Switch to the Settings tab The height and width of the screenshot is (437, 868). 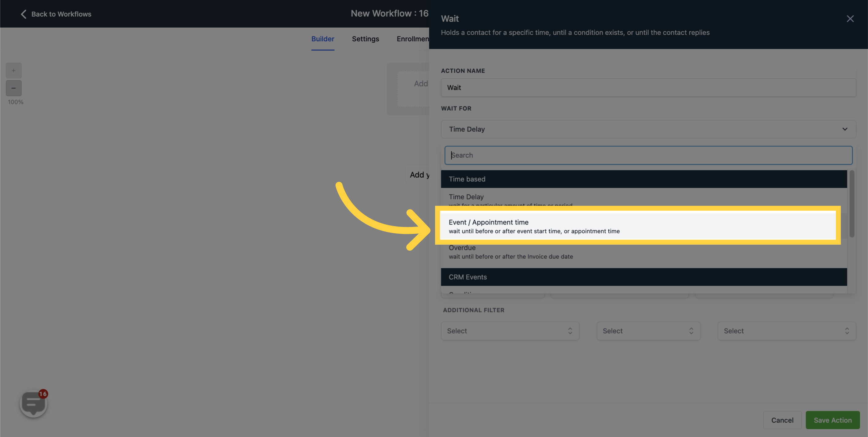365,39
